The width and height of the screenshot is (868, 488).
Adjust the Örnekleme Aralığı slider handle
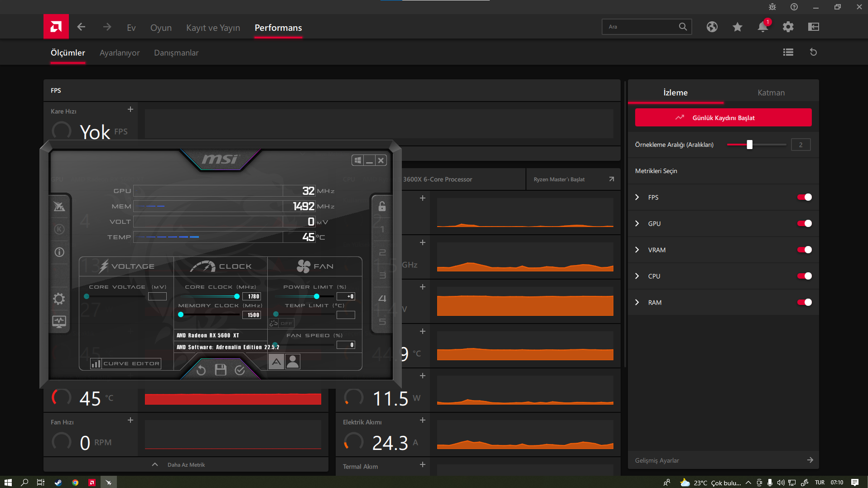[x=749, y=145]
